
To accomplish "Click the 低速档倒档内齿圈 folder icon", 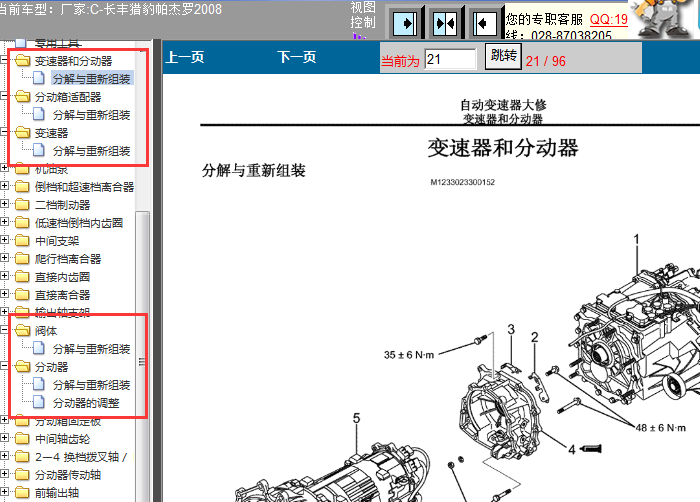I will point(22,222).
